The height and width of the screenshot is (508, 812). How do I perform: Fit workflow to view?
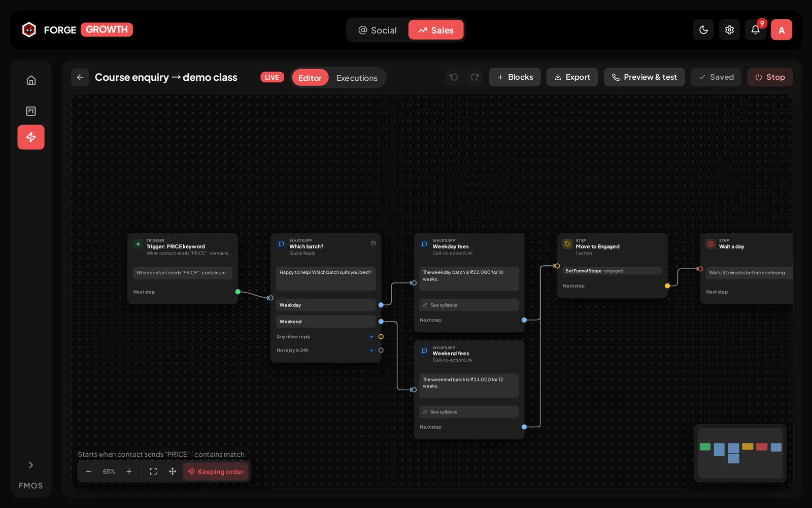pyautogui.click(x=153, y=471)
